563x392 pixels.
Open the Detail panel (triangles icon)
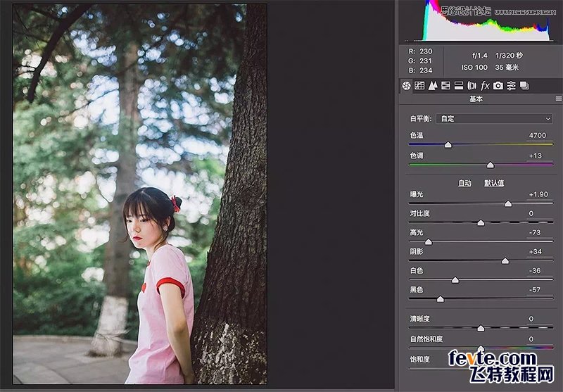tap(433, 85)
